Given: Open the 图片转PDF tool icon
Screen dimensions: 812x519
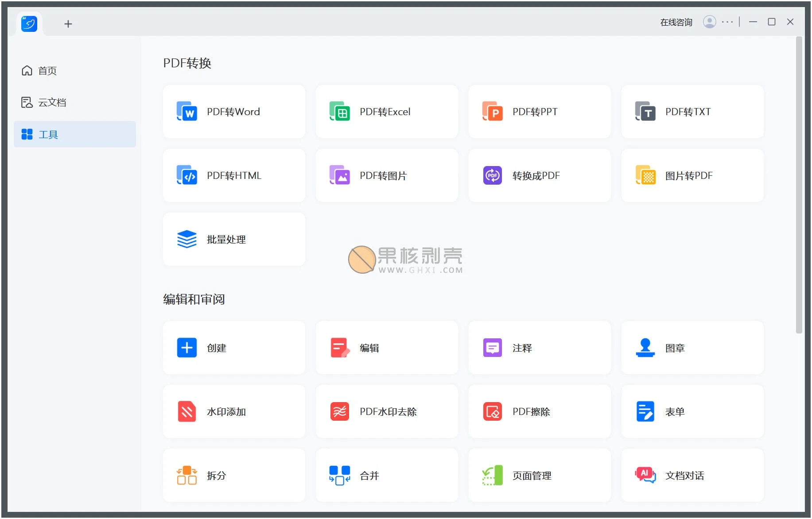Looking at the screenshot, I should coord(645,175).
